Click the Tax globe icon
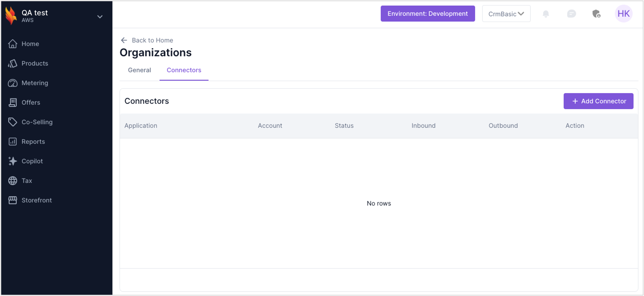Viewport: 644px width, 296px height. [x=13, y=181]
